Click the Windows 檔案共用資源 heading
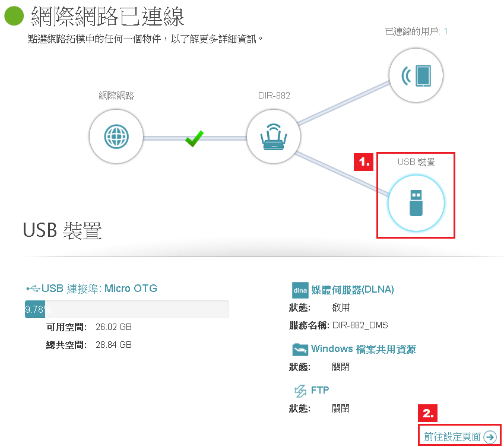This screenshot has height=447, width=504. [363, 349]
